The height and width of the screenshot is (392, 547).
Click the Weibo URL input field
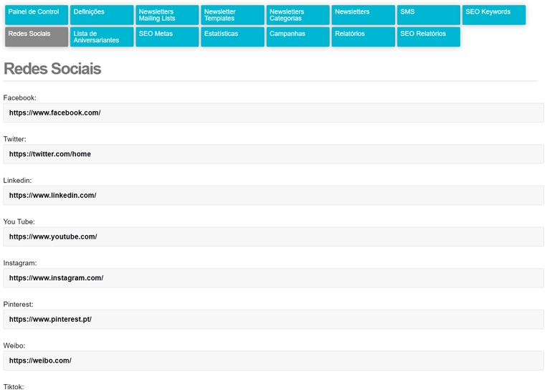point(274,360)
